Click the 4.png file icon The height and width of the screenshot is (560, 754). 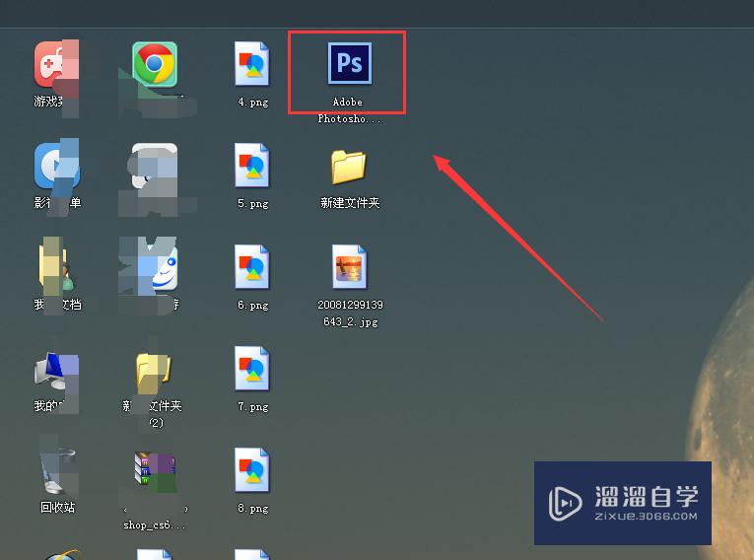pyautogui.click(x=252, y=63)
